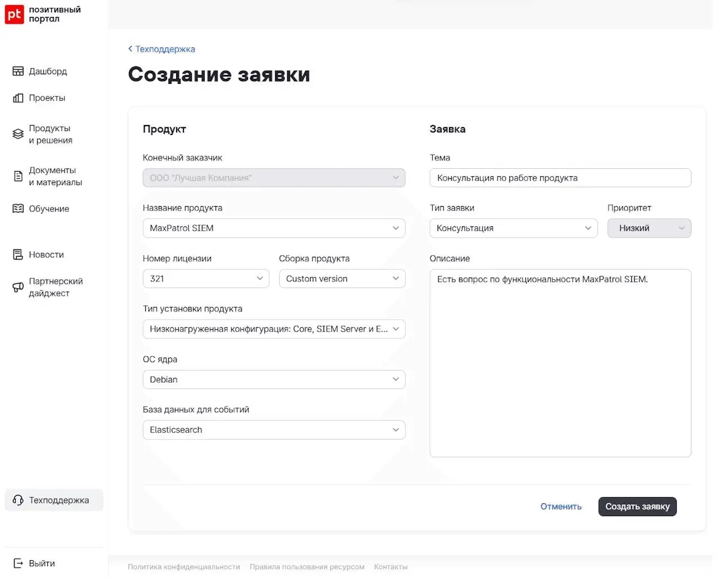Expand the ОС ядра Debian dropdown

[274, 379]
